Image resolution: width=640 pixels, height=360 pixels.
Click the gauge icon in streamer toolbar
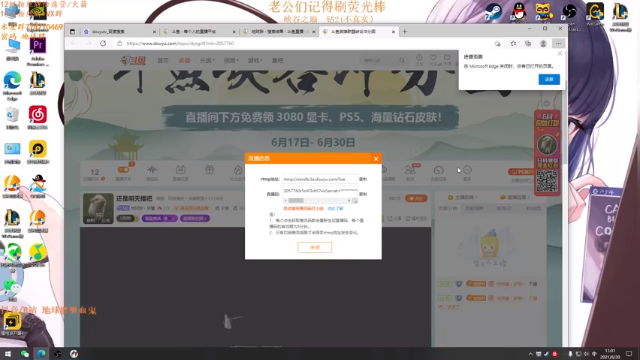pos(438,170)
